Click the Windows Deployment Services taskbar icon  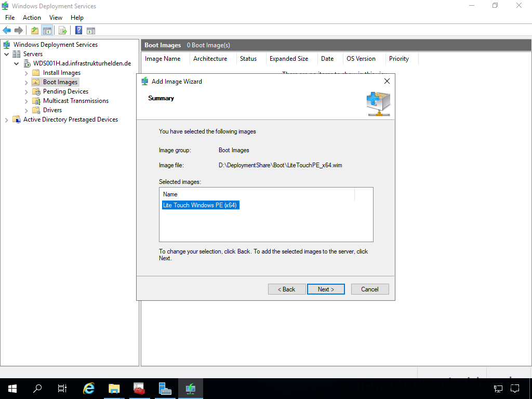(x=190, y=388)
